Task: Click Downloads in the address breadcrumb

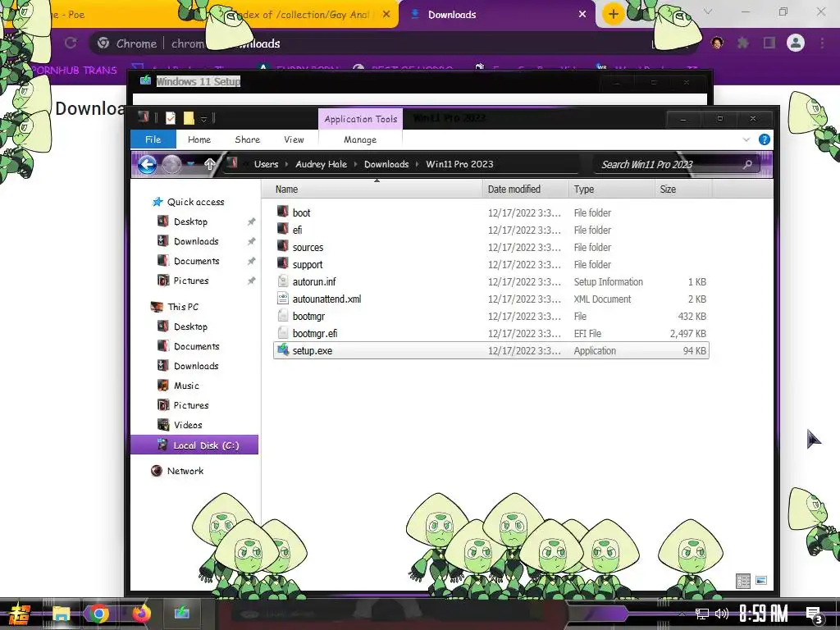Action: click(x=386, y=164)
